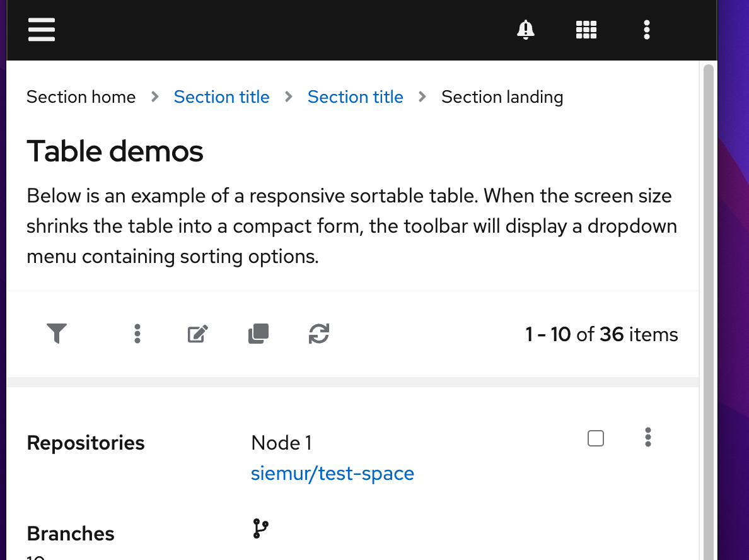Viewport: 749px width, 560px height.
Task: Click the Section home breadcrumb
Action: pos(81,97)
